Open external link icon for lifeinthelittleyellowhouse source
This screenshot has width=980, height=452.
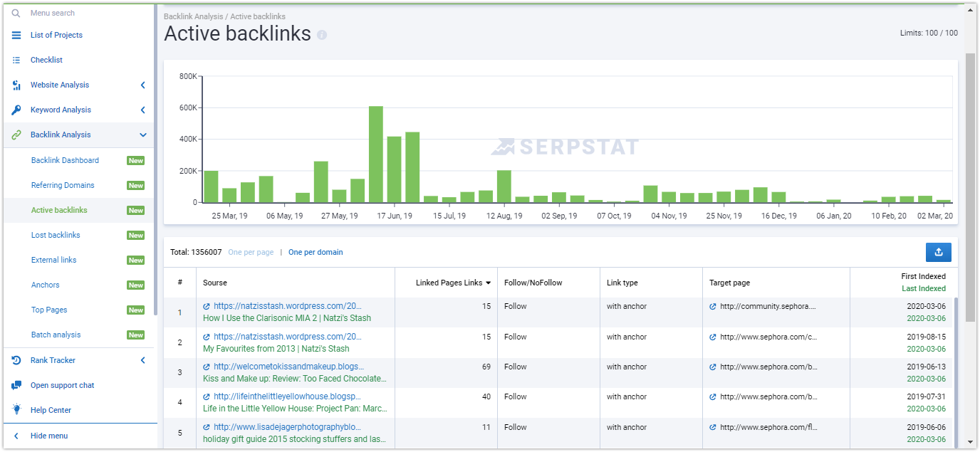tap(207, 397)
